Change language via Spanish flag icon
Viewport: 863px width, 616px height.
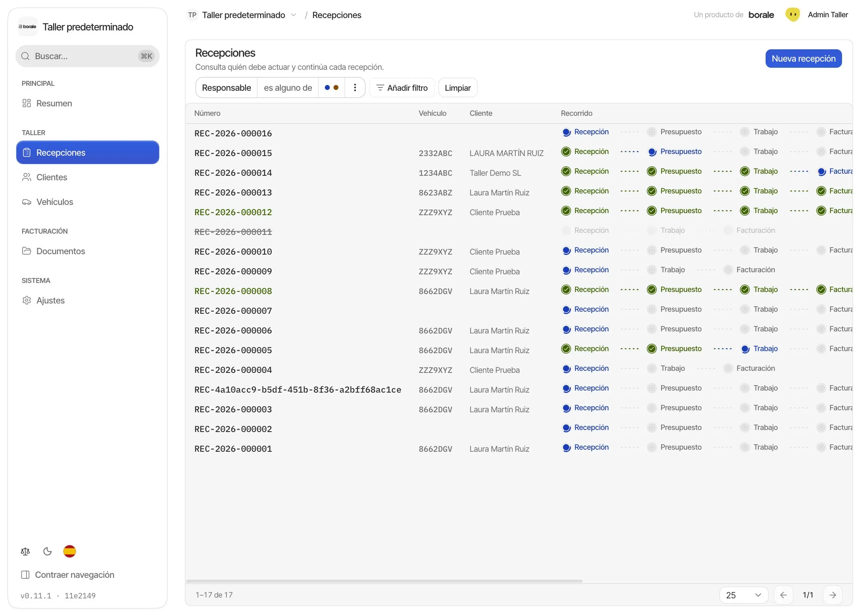click(x=69, y=551)
